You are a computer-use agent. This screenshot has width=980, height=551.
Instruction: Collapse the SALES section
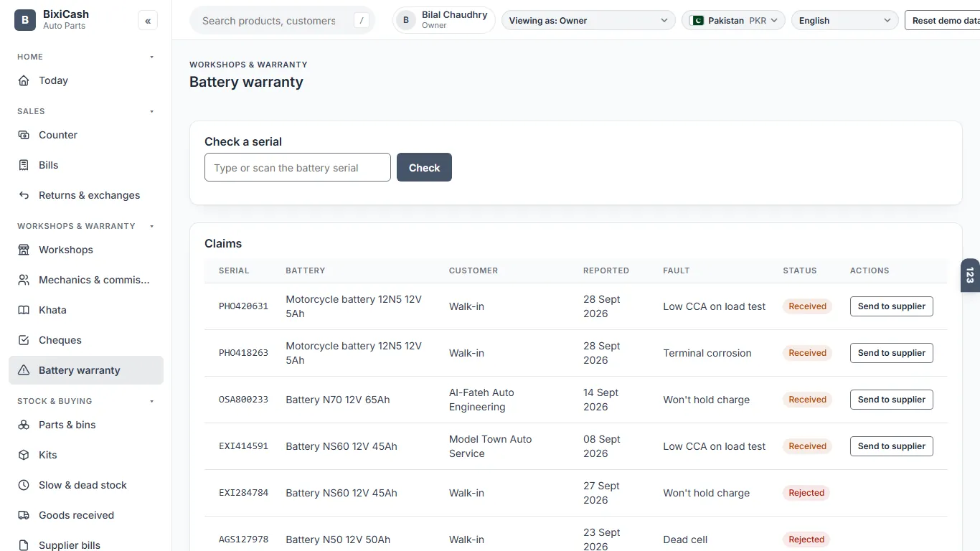pyautogui.click(x=151, y=111)
